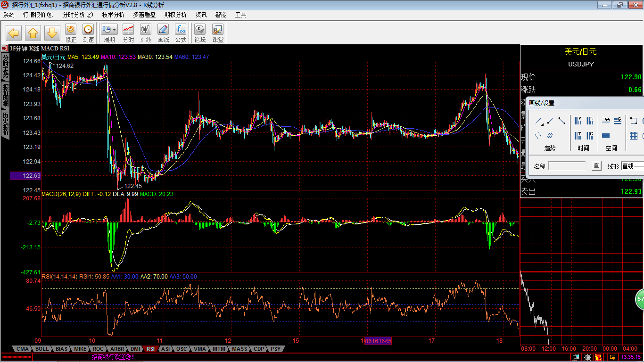Switch to the BOLL indicator tab
Image resolution: width=644 pixels, height=362 pixels.
pyautogui.click(x=42, y=349)
